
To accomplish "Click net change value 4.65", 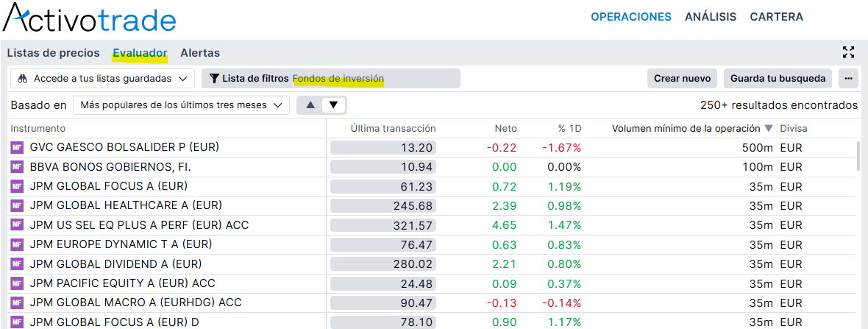I will [x=505, y=225].
